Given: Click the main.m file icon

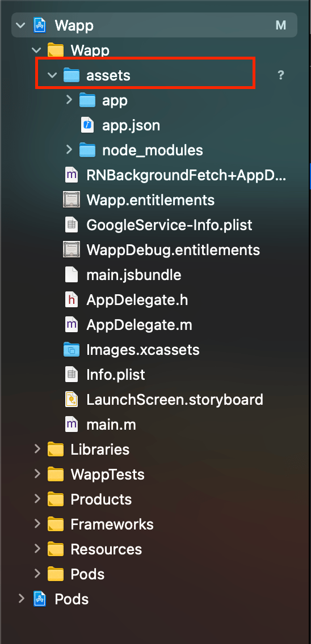Looking at the screenshot, I should point(72,425).
